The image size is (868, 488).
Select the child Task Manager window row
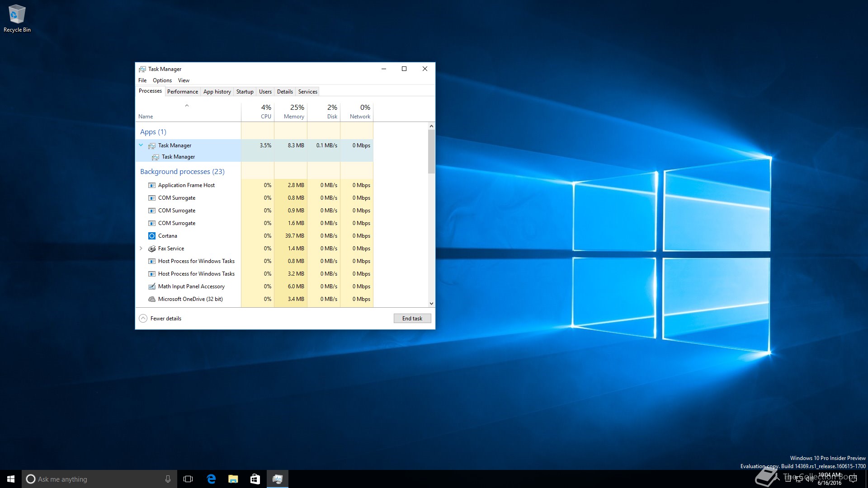click(255, 157)
